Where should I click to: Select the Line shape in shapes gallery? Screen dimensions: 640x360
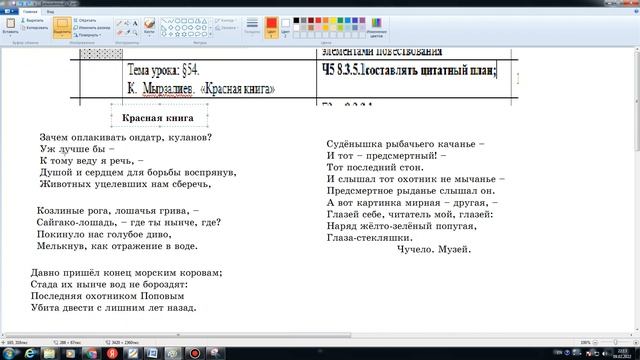click(164, 20)
